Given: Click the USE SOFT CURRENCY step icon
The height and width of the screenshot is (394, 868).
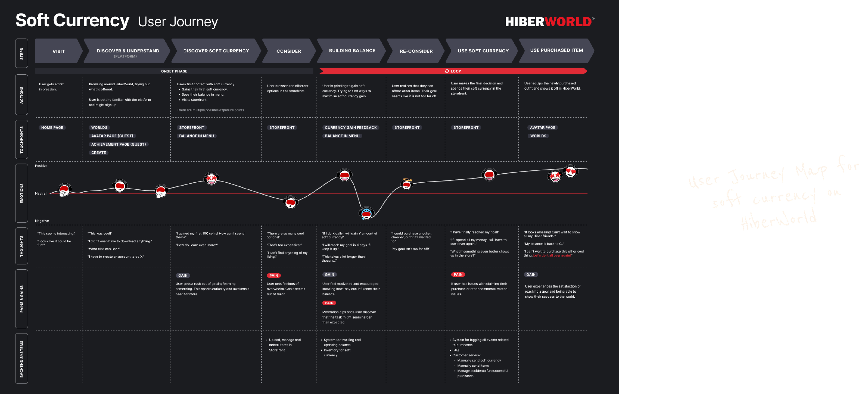Looking at the screenshot, I should [483, 51].
